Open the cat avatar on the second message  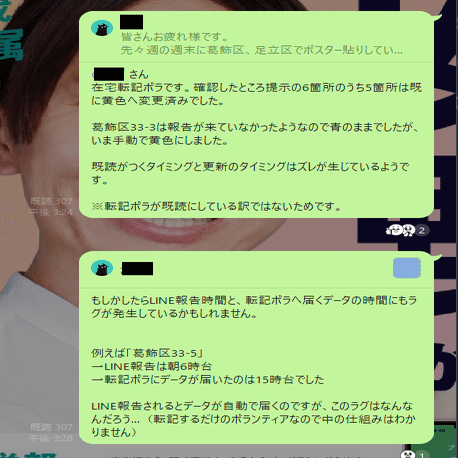click(102, 268)
